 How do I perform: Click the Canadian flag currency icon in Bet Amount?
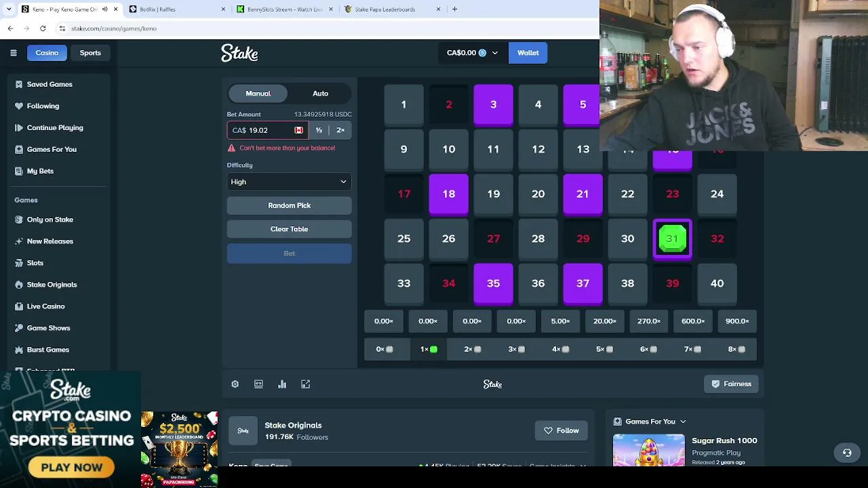[298, 130]
